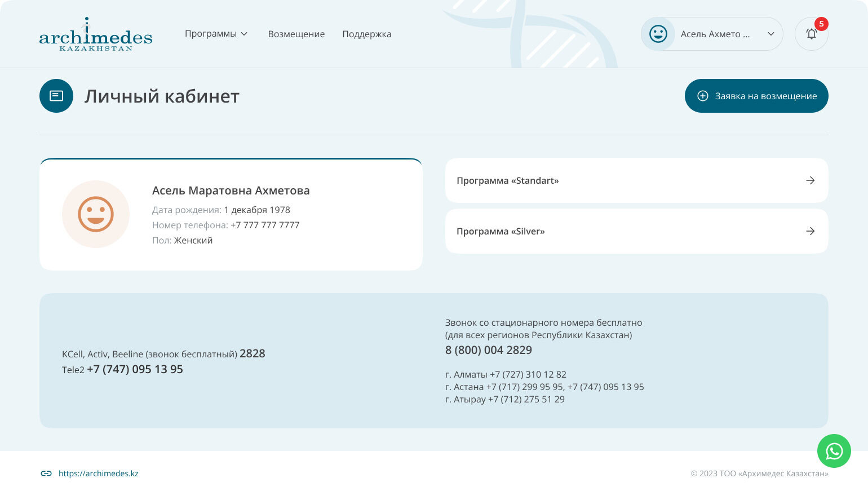The height and width of the screenshot is (496, 868).
Task: Open Программа «Silver» card
Action: [637, 231]
